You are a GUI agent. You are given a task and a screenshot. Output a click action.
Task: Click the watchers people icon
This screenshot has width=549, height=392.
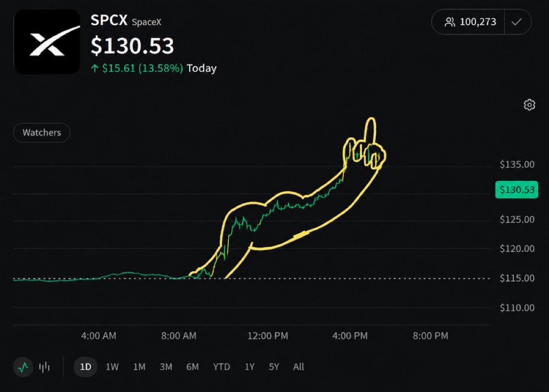coord(450,22)
